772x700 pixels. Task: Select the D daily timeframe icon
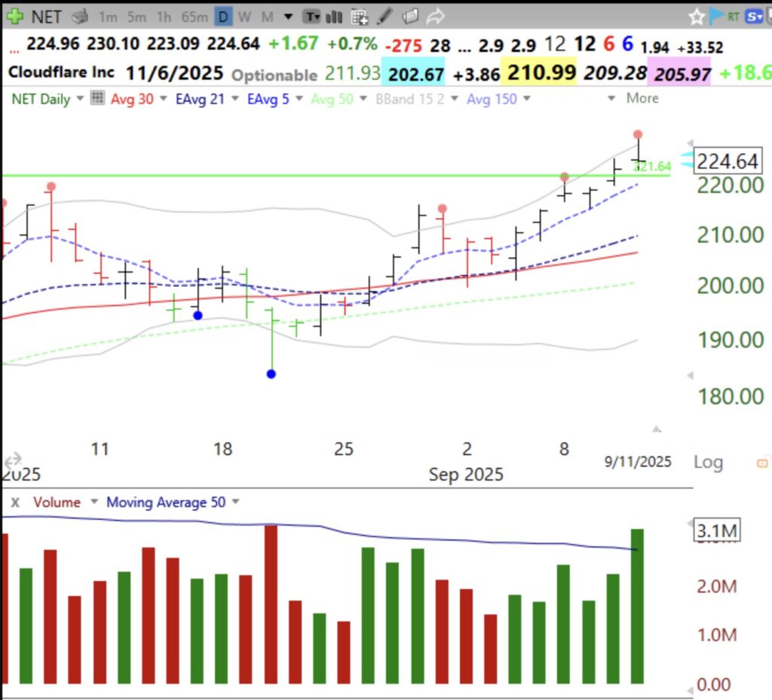(x=222, y=16)
